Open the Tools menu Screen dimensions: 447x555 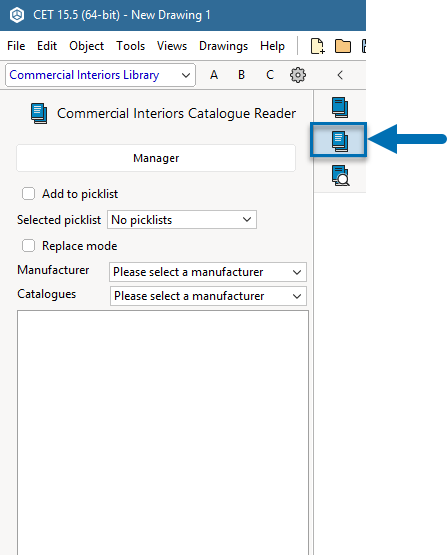[131, 46]
